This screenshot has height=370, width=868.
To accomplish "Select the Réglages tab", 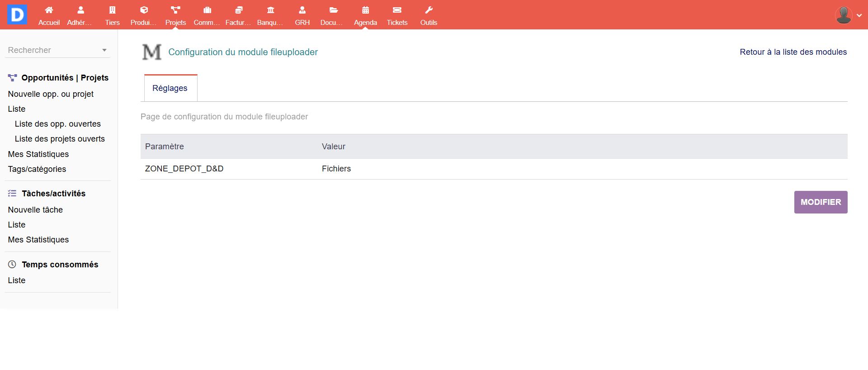I will point(170,88).
